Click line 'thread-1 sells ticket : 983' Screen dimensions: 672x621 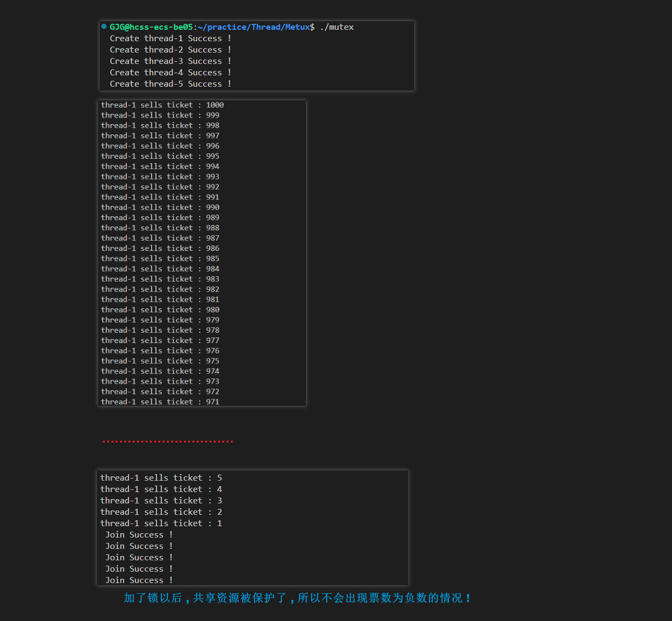(x=160, y=280)
